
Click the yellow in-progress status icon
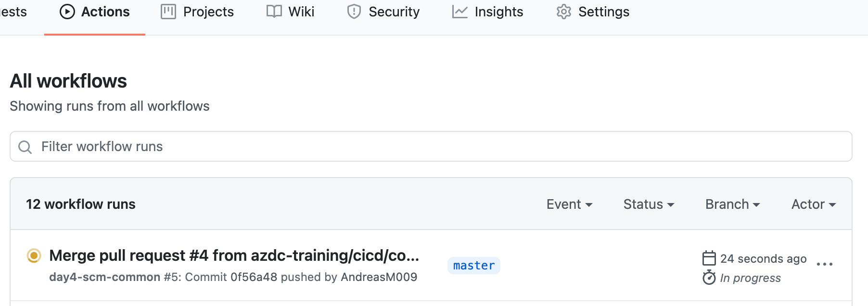coord(34,255)
